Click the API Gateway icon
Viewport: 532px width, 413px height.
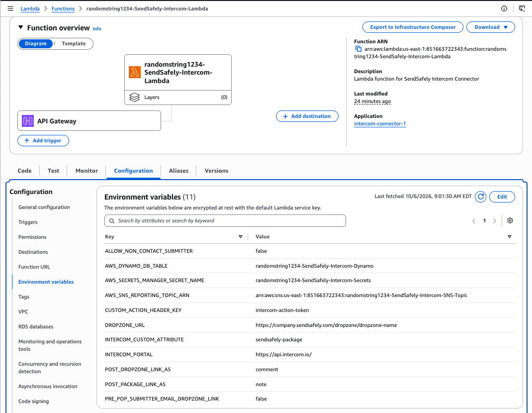point(28,121)
